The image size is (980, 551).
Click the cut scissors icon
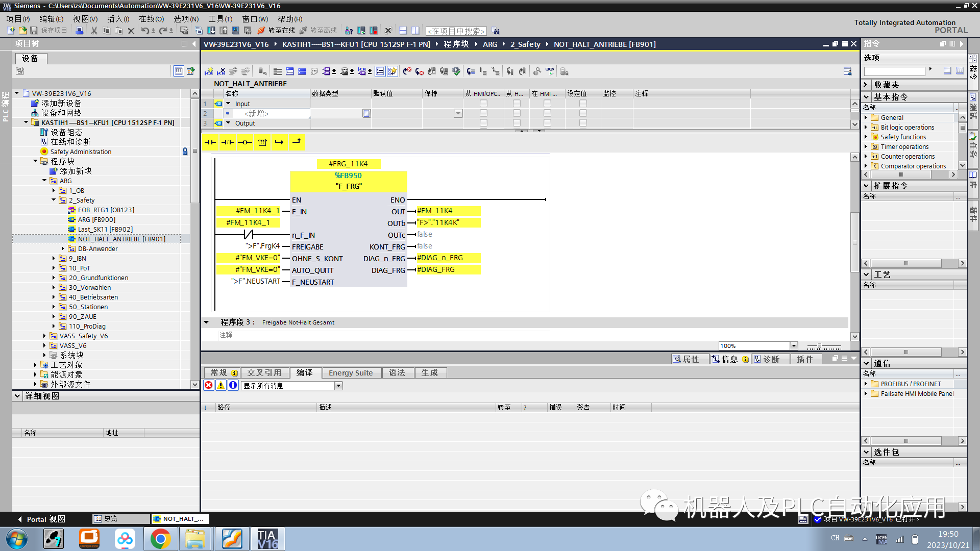[94, 31]
